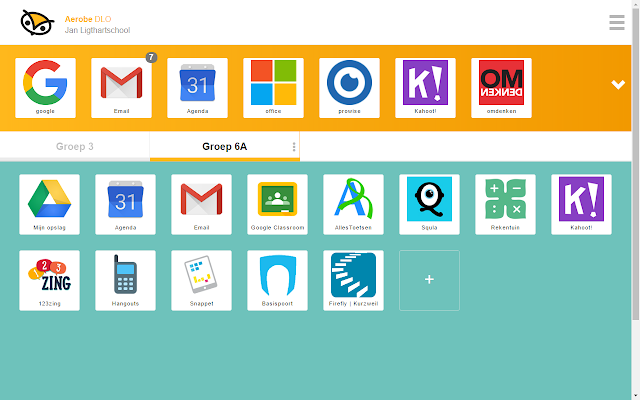Image resolution: width=640 pixels, height=400 pixels.
Task: Open the Email tile in the orange bar
Action: pyautogui.click(x=121, y=88)
